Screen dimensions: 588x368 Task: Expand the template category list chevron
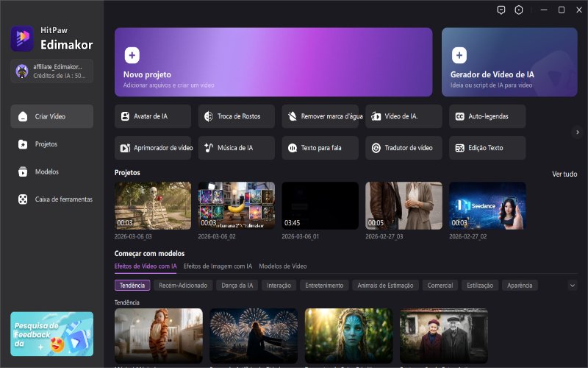point(573,286)
